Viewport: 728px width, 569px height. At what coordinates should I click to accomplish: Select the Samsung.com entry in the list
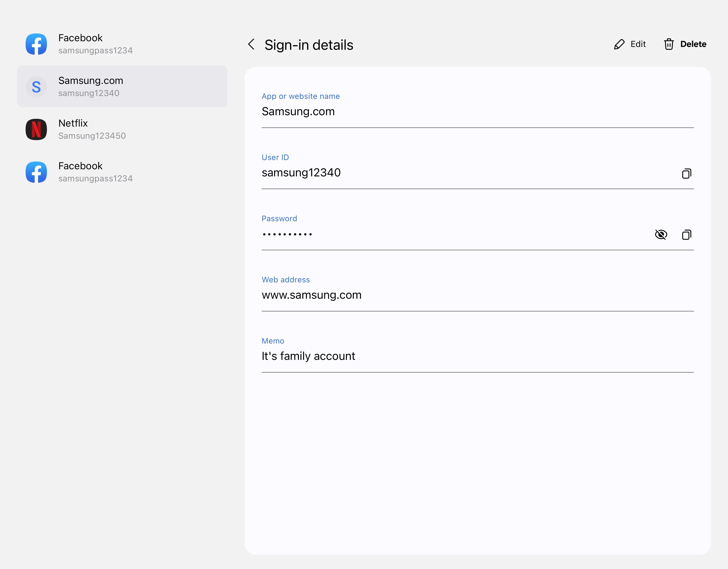point(122,87)
